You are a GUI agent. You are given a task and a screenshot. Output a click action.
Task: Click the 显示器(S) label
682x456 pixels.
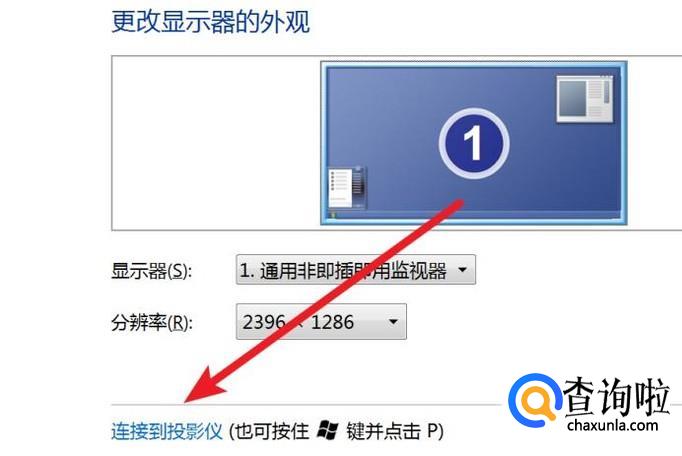[x=151, y=271]
